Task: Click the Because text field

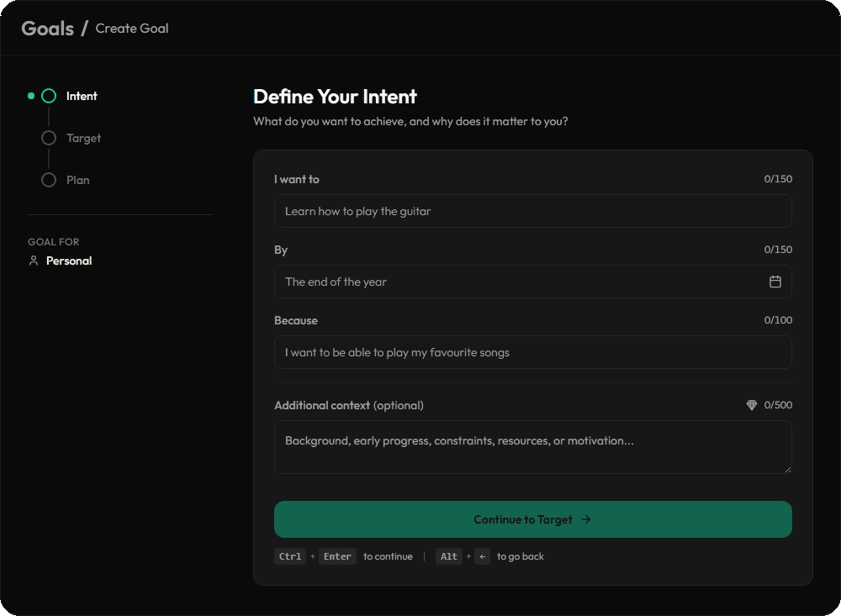Action: pyautogui.click(x=532, y=352)
